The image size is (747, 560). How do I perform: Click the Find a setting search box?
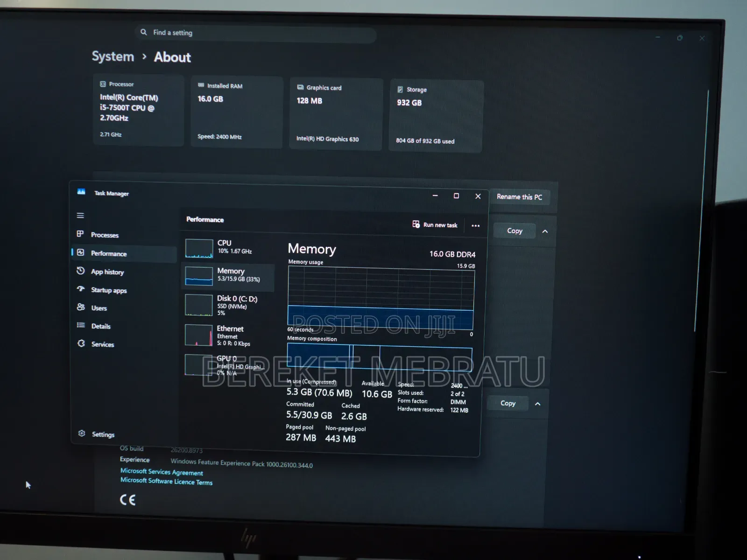point(256,34)
